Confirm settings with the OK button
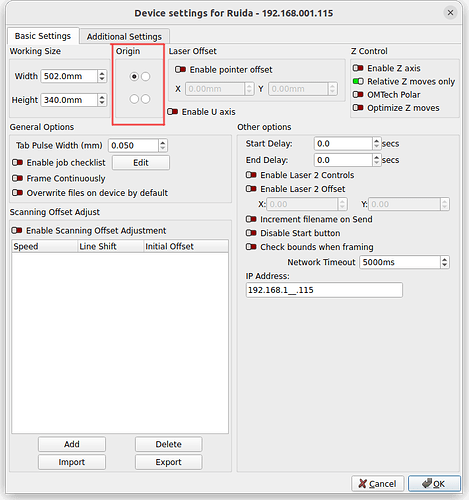469x500 pixels. click(x=434, y=484)
